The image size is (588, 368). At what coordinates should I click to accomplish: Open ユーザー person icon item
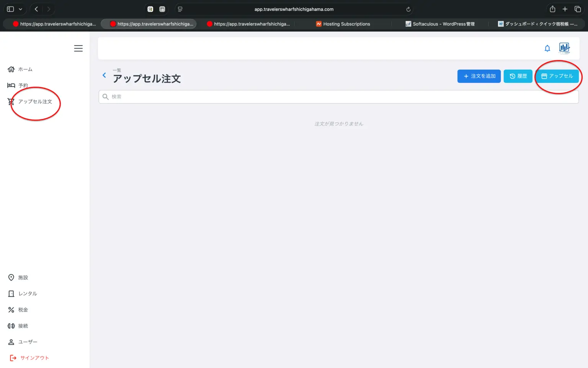[28, 342]
